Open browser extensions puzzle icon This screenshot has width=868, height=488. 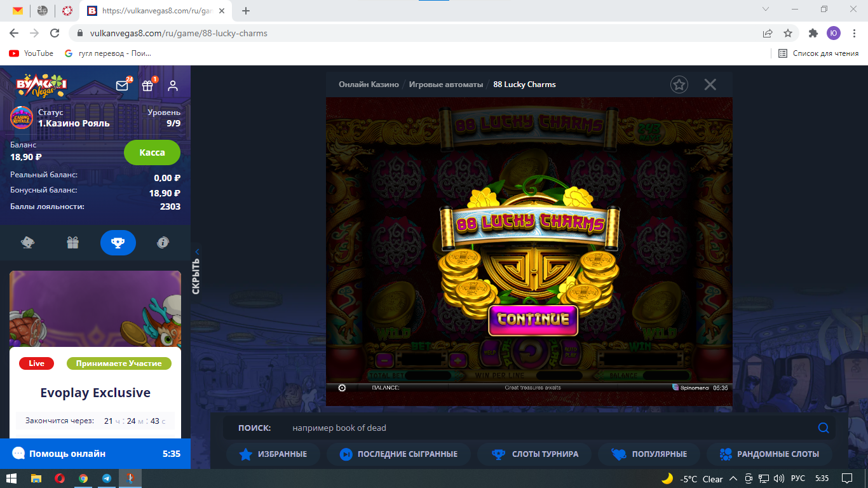point(813,33)
